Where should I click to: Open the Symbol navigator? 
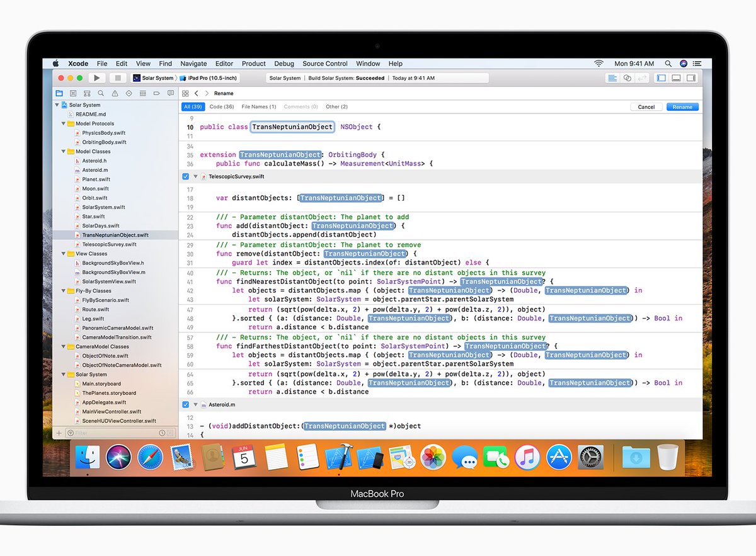[x=87, y=93]
